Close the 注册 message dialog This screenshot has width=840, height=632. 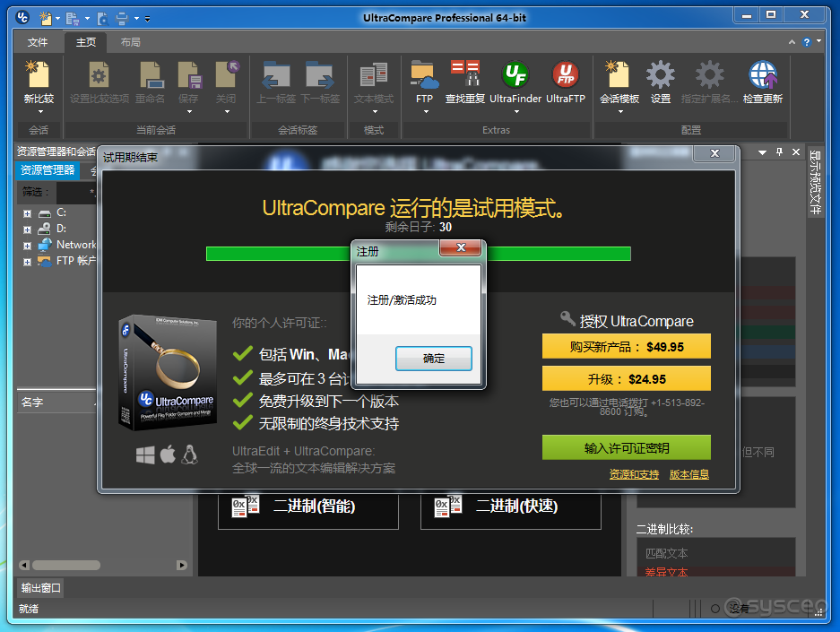click(461, 247)
